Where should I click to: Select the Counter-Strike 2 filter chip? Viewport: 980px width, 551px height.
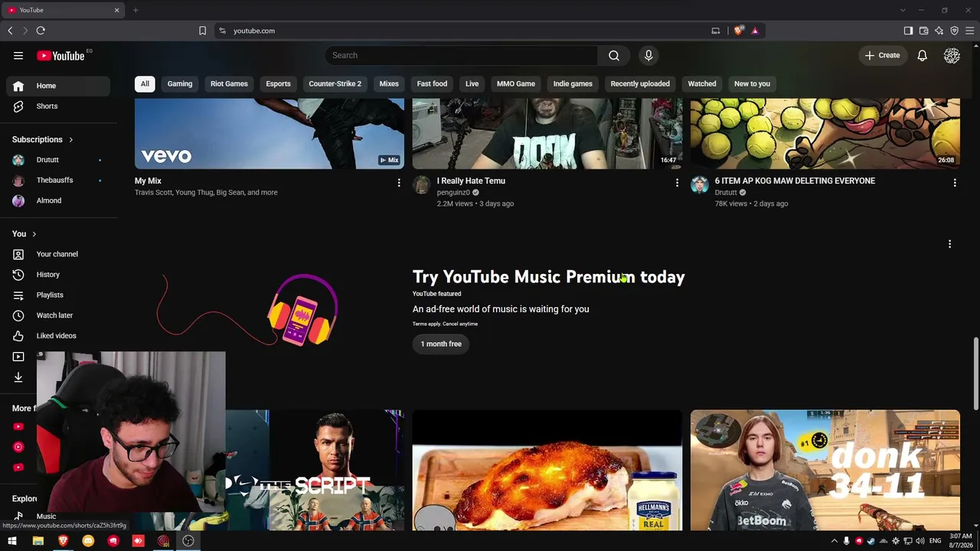335,83
